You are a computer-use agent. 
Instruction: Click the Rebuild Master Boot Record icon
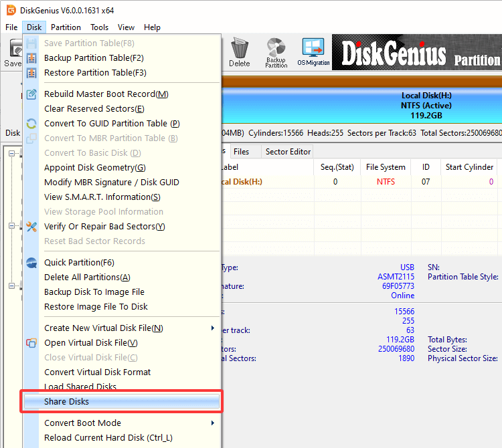click(x=31, y=94)
